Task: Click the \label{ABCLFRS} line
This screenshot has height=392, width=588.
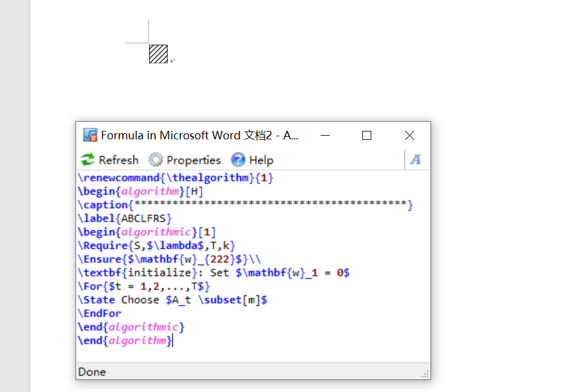Action: coord(125,218)
